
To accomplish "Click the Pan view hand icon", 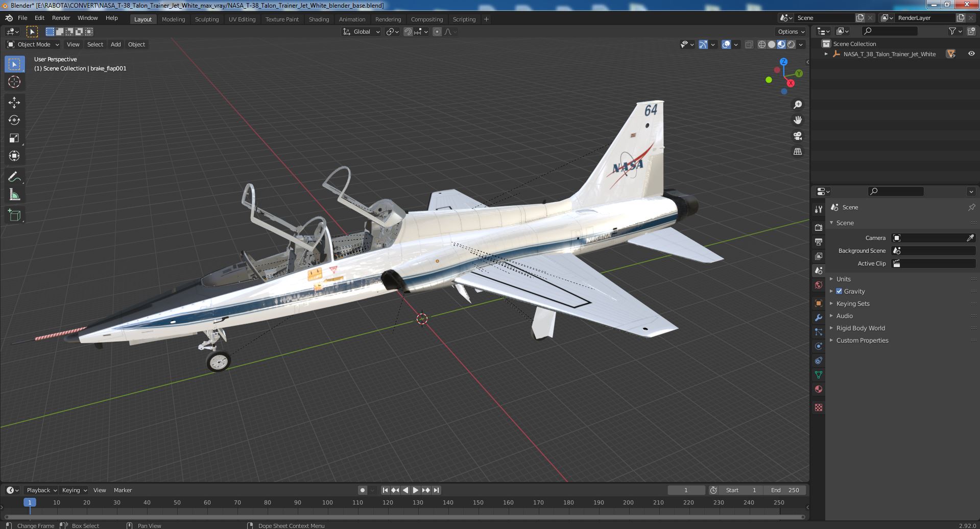I will coord(797,120).
